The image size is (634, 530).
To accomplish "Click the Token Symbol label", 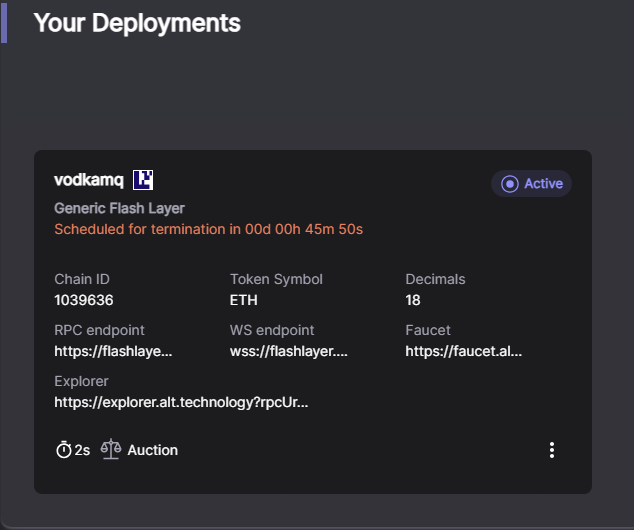I will [276, 279].
